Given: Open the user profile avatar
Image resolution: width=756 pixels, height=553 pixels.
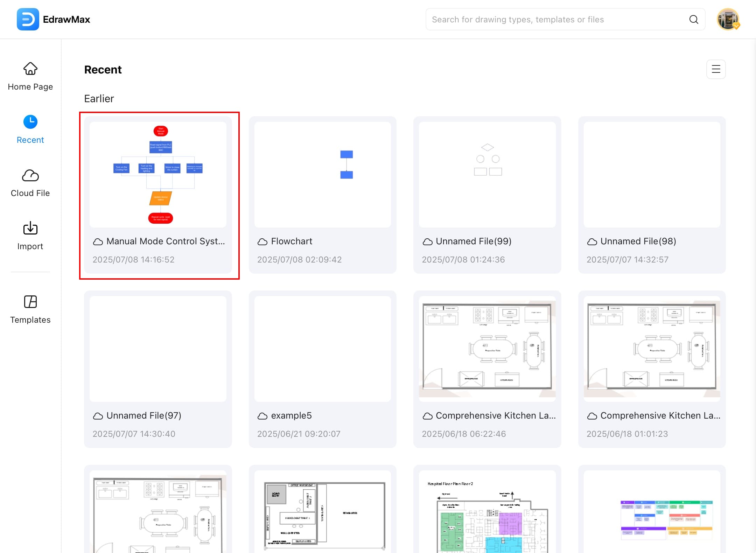Looking at the screenshot, I should coord(728,19).
